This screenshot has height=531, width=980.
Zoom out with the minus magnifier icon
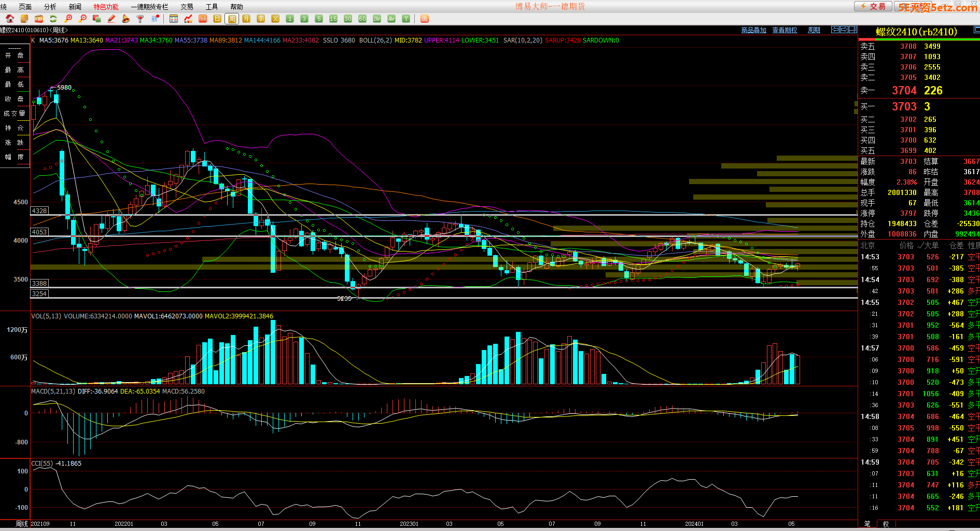point(82,19)
